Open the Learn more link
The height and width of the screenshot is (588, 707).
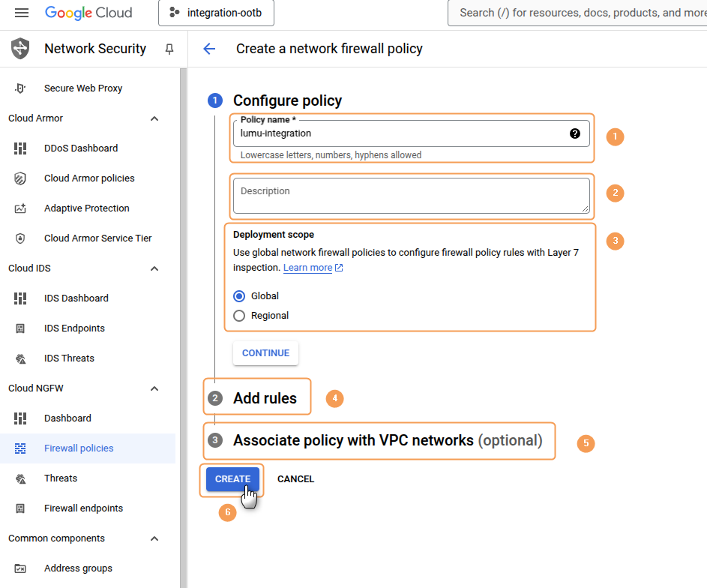click(308, 268)
